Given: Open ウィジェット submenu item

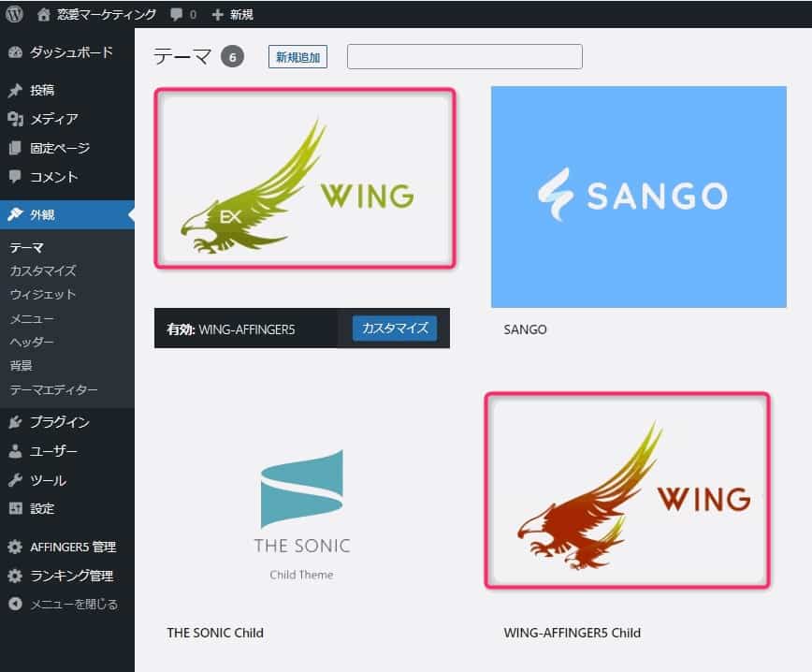Looking at the screenshot, I should (43, 294).
